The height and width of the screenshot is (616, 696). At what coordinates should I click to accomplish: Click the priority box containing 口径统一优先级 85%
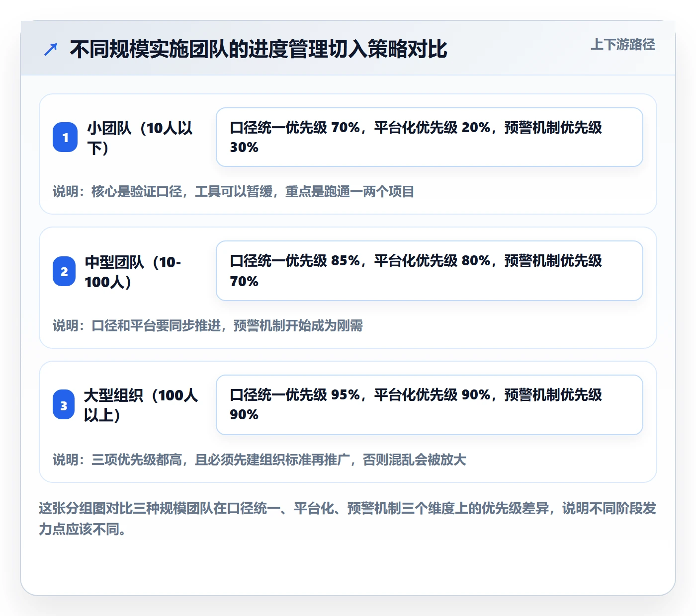pos(430,271)
